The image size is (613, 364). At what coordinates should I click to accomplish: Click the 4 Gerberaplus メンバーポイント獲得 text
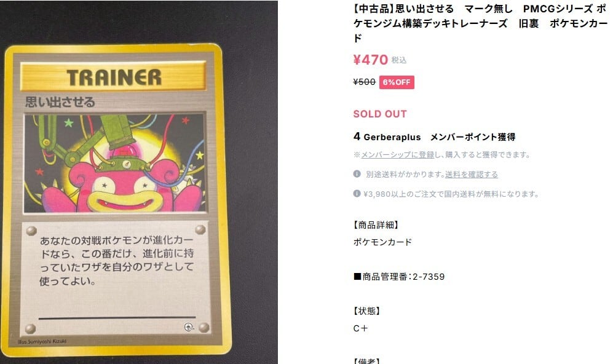[434, 137]
